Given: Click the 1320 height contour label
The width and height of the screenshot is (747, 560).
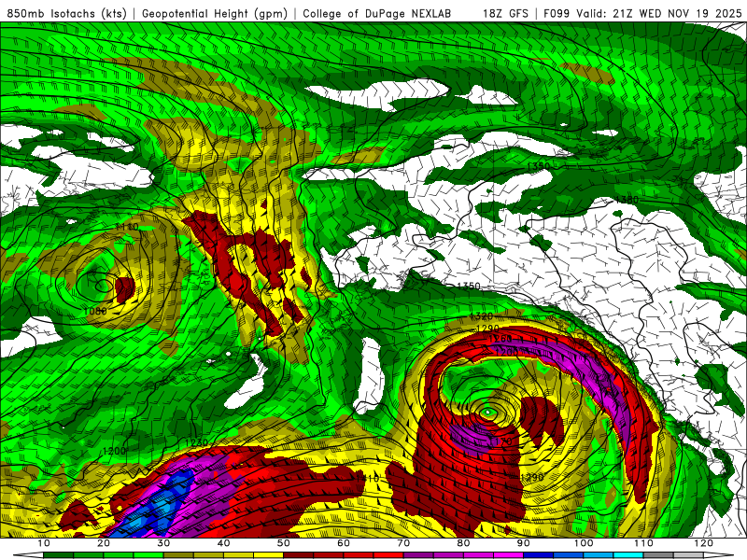Looking at the screenshot, I should pyautogui.click(x=481, y=316).
